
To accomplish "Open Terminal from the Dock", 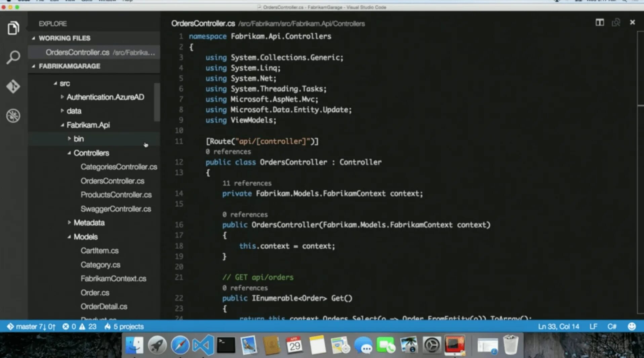I will point(226,345).
